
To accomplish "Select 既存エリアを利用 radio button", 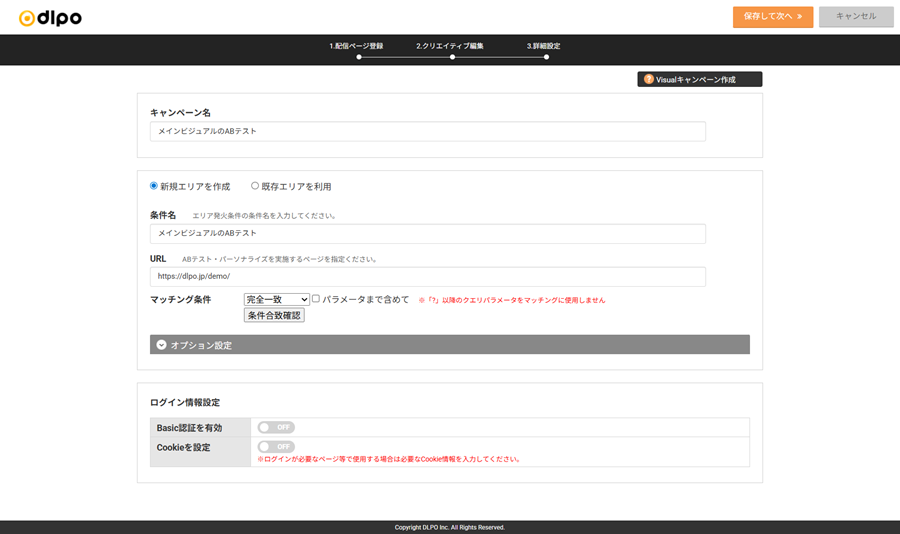I will [x=255, y=185].
